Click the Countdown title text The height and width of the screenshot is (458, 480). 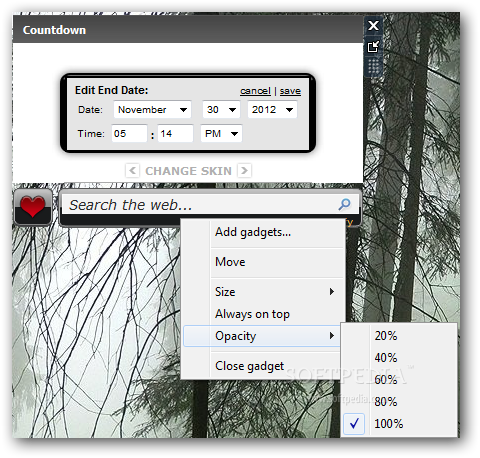54,30
